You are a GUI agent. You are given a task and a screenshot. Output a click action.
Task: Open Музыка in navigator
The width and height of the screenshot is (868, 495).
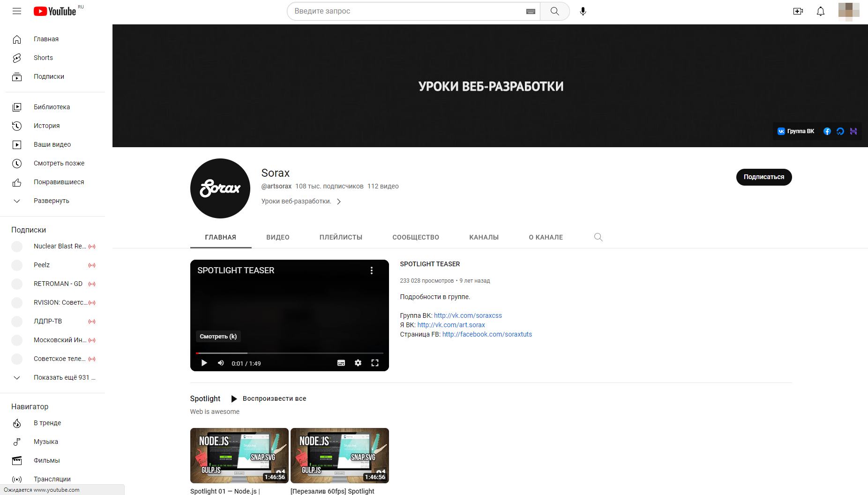[x=52, y=442]
